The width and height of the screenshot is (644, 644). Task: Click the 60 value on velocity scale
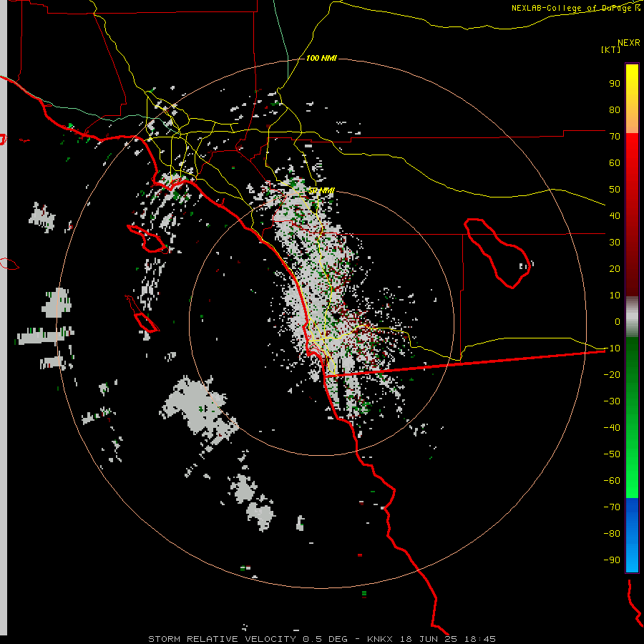click(x=615, y=162)
